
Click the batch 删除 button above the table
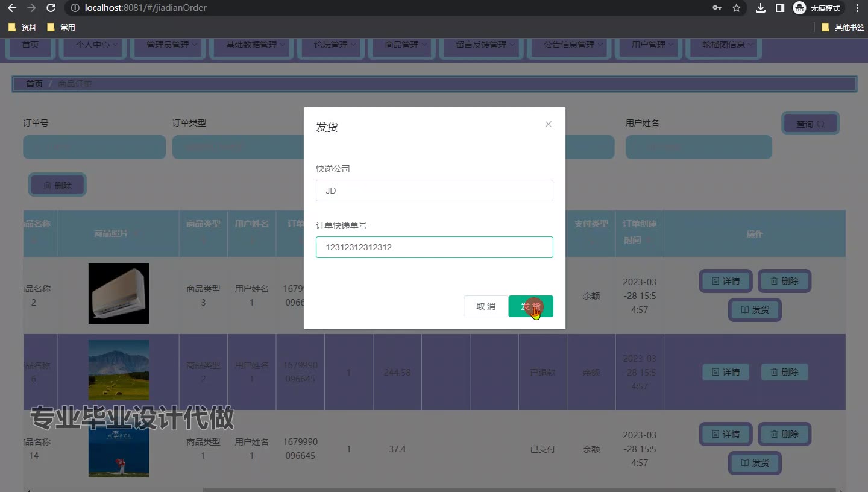(57, 185)
